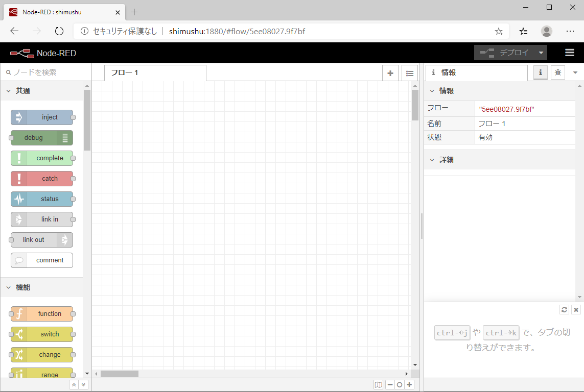Click the 状態 value 有効
Screen dimensions: 584x392
click(485, 137)
